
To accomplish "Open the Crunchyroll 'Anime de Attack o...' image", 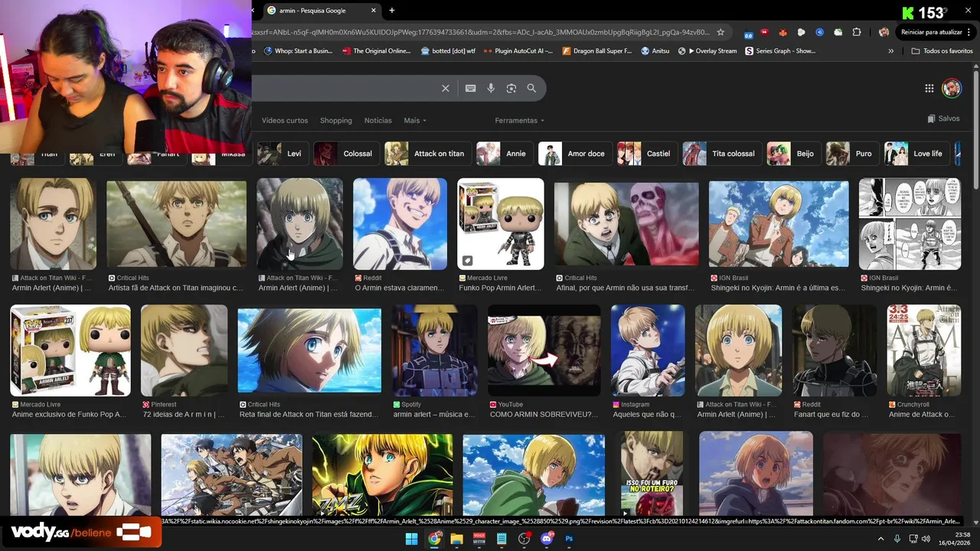I will pos(923,350).
